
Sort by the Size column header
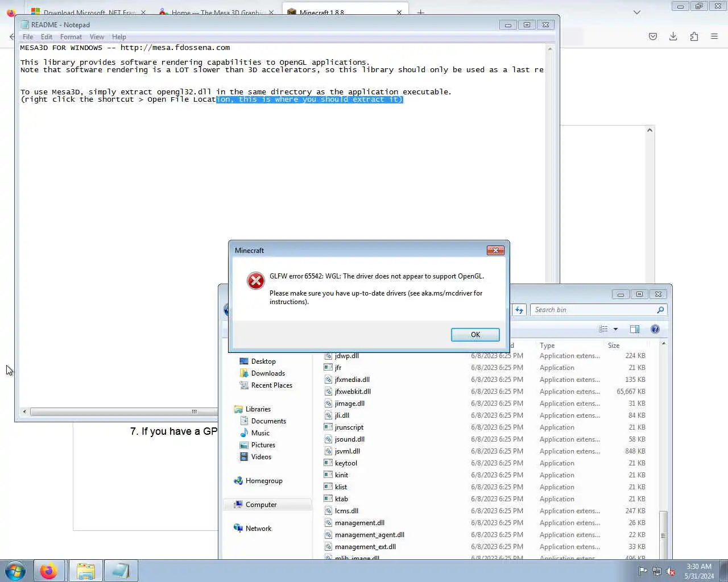(x=614, y=346)
